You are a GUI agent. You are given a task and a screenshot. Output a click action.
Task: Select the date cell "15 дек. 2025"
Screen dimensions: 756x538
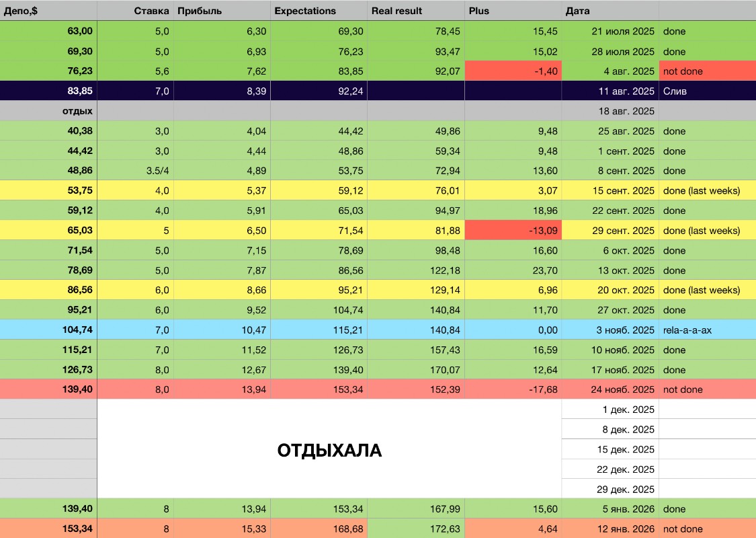(610, 449)
